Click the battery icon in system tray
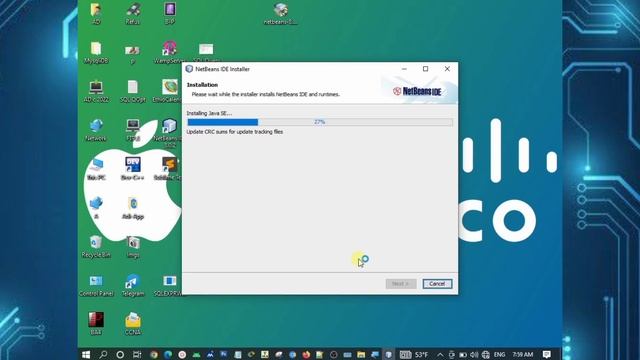 click(463, 354)
